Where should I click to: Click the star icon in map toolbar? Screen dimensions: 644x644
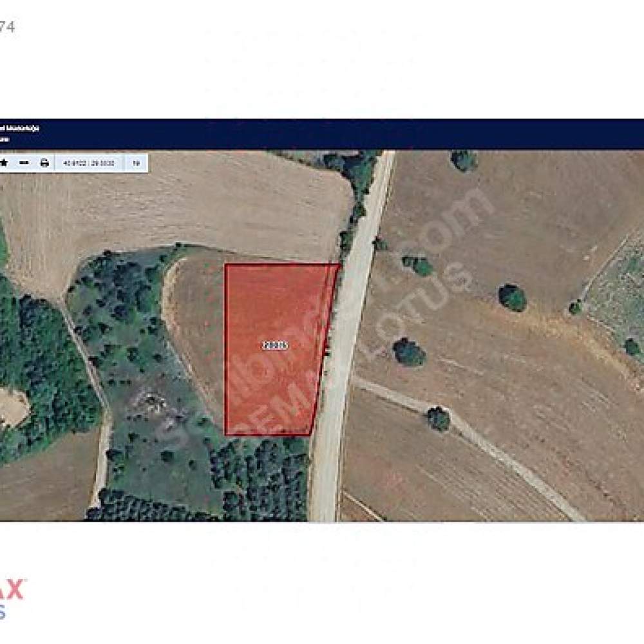[x=4, y=163]
